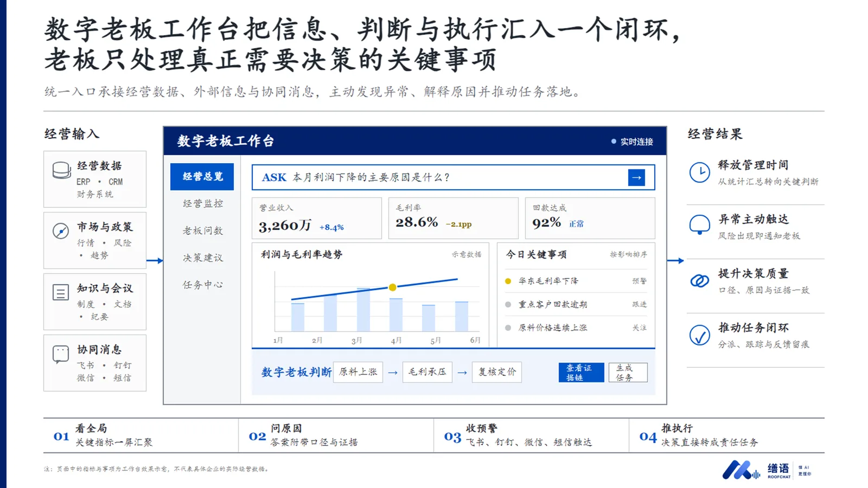Click the 毛利承压 step box

click(x=427, y=373)
